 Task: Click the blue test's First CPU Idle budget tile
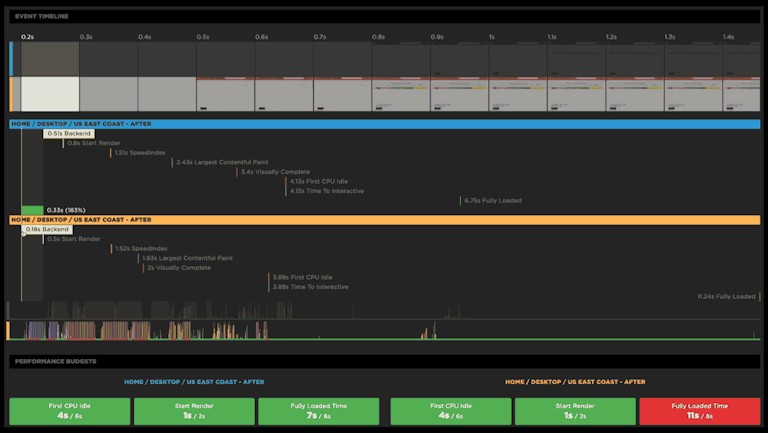(70, 411)
